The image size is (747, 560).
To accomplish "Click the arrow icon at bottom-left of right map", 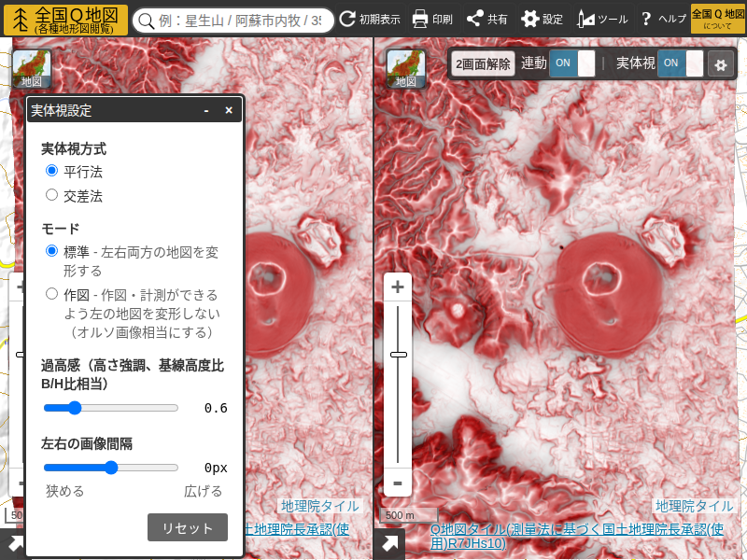I will click(x=389, y=544).
